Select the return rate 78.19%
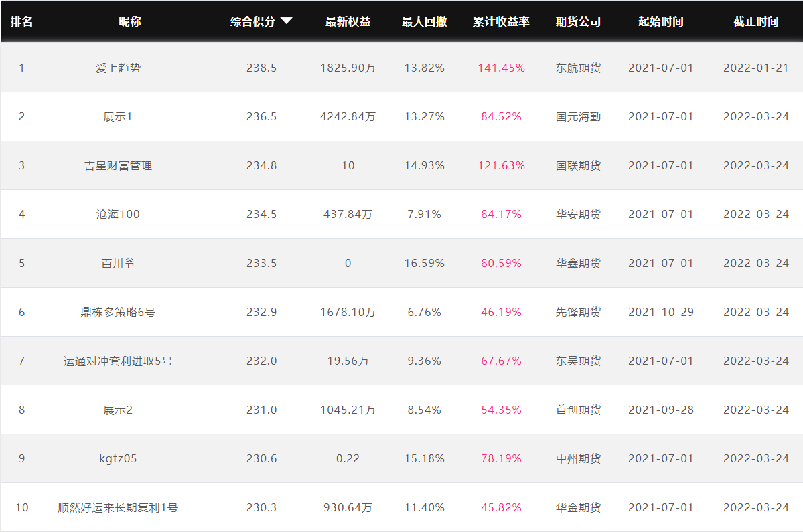Screen dimensions: 803x532 click(x=501, y=459)
